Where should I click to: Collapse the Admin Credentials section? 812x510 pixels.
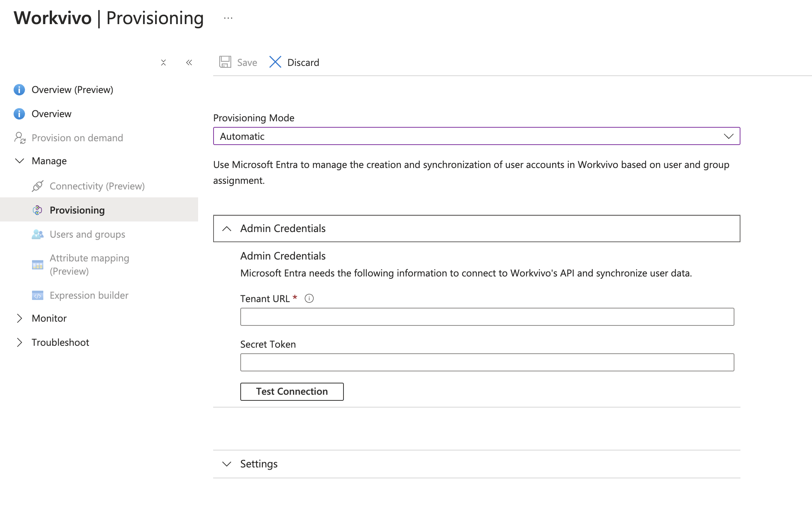[227, 229]
